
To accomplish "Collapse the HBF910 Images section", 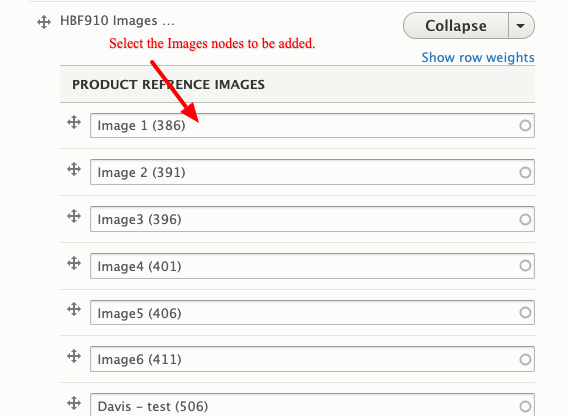I will (456, 26).
